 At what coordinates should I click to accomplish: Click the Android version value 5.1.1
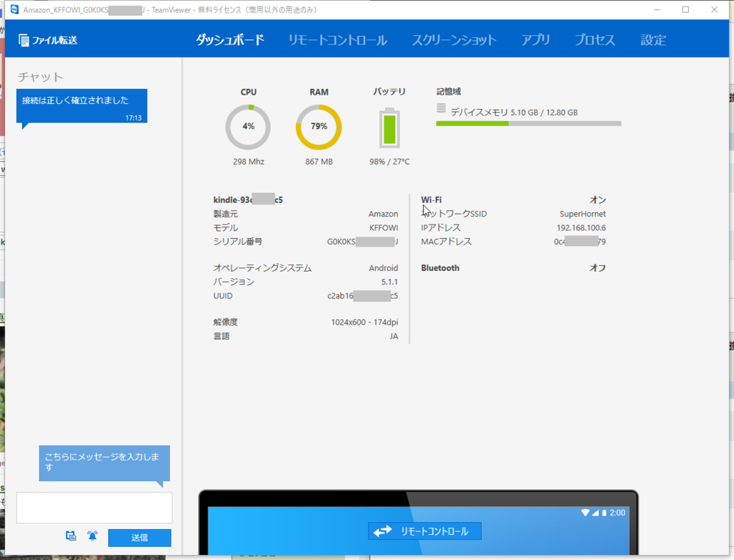pos(389,282)
